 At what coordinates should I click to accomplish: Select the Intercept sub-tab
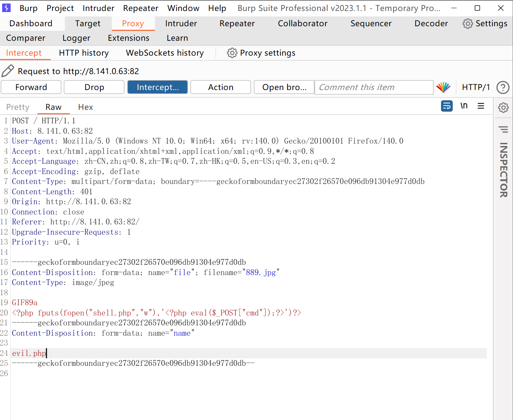tap(24, 53)
